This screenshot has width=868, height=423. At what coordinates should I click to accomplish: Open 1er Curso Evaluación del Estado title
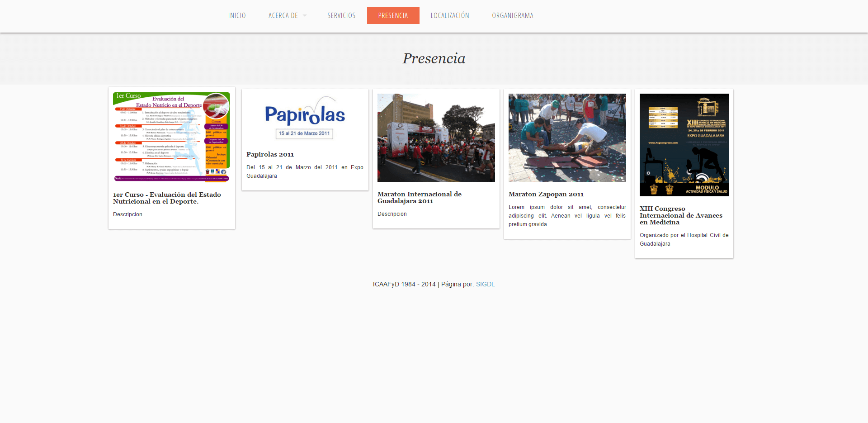(x=167, y=198)
